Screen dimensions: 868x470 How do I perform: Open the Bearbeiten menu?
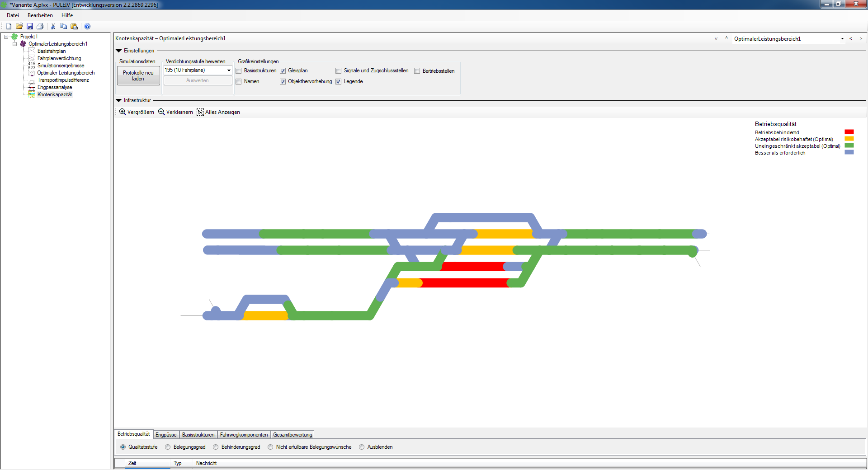tap(40, 15)
